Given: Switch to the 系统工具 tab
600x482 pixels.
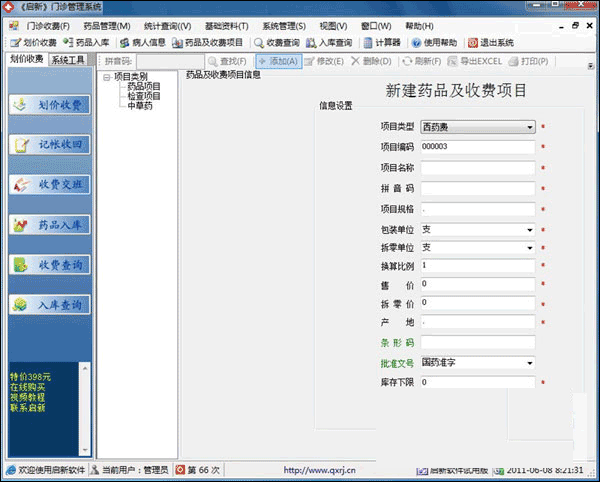Looking at the screenshot, I should [68, 60].
